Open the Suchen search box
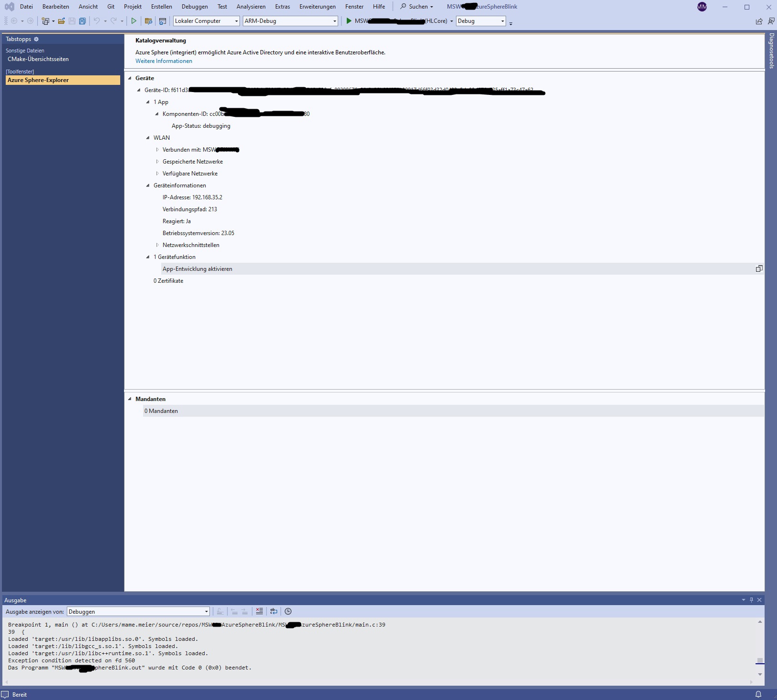777x700 pixels. tap(417, 7)
